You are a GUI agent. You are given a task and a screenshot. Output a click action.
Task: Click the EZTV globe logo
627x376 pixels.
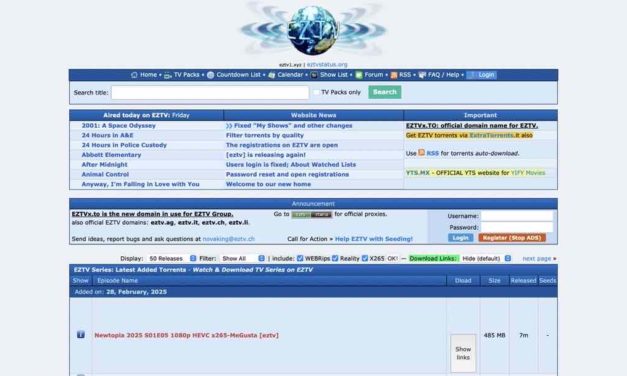point(313,30)
